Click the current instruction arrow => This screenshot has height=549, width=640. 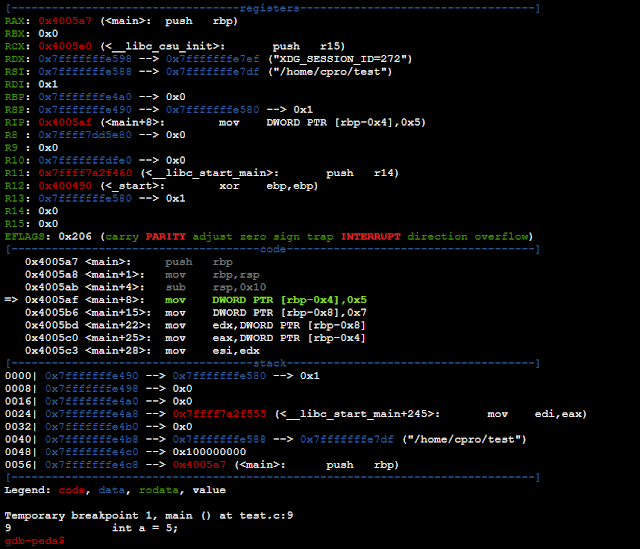coord(11,300)
